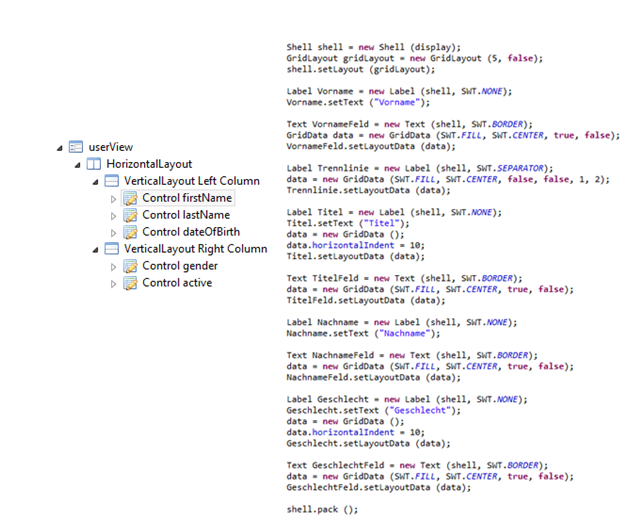Expand the Control lastName node
628x523 pixels.
(x=113, y=216)
